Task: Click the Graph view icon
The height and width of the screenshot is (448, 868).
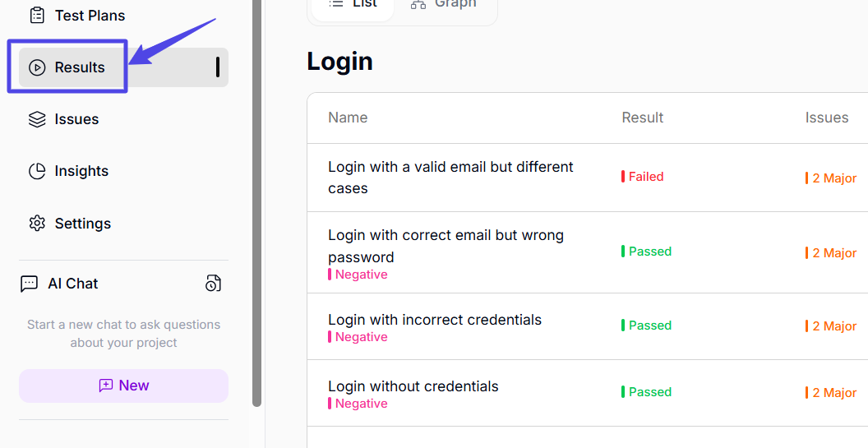Action: 418,4
